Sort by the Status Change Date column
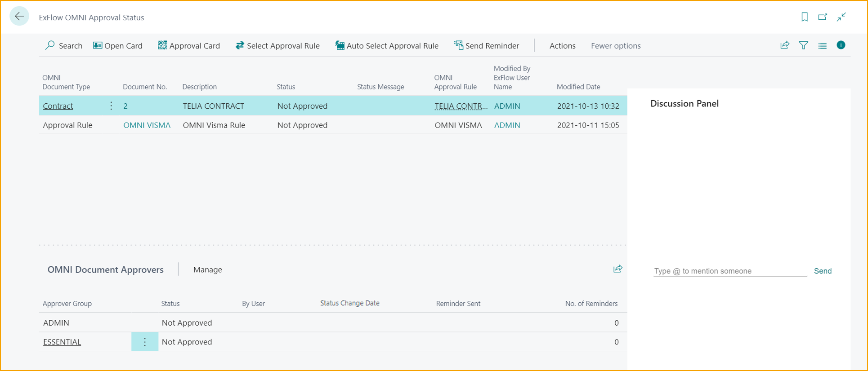The height and width of the screenshot is (371, 868). pos(350,303)
